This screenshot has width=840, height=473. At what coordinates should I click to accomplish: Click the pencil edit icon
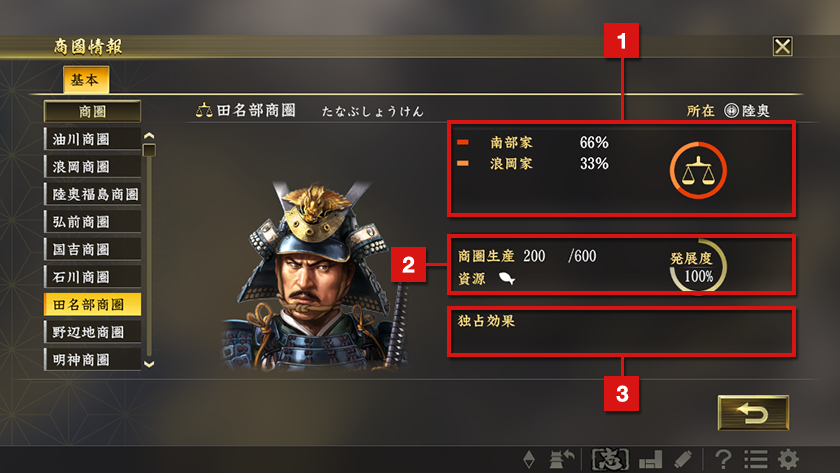[683, 459]
